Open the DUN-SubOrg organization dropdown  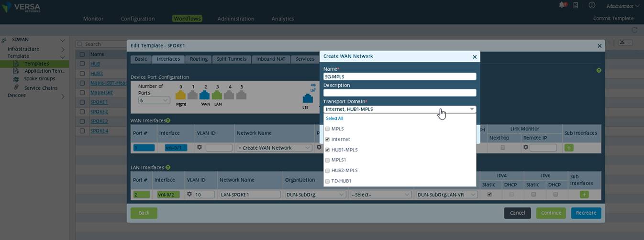click(315, 195)
